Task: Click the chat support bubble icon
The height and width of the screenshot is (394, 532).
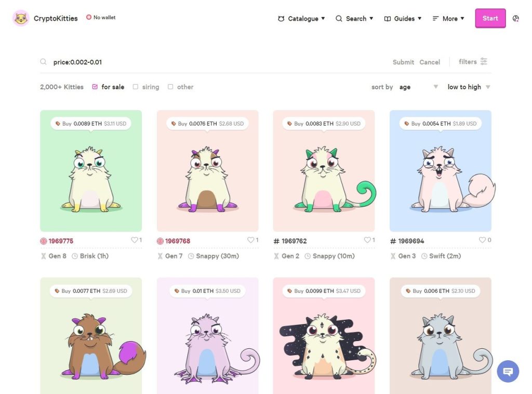Action: [x=508, y=371]
